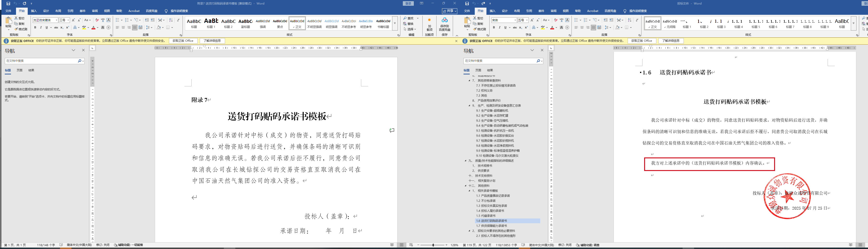Click the Save icon in the right window title bar
The image size is (868, 249).
coord(467,3)
